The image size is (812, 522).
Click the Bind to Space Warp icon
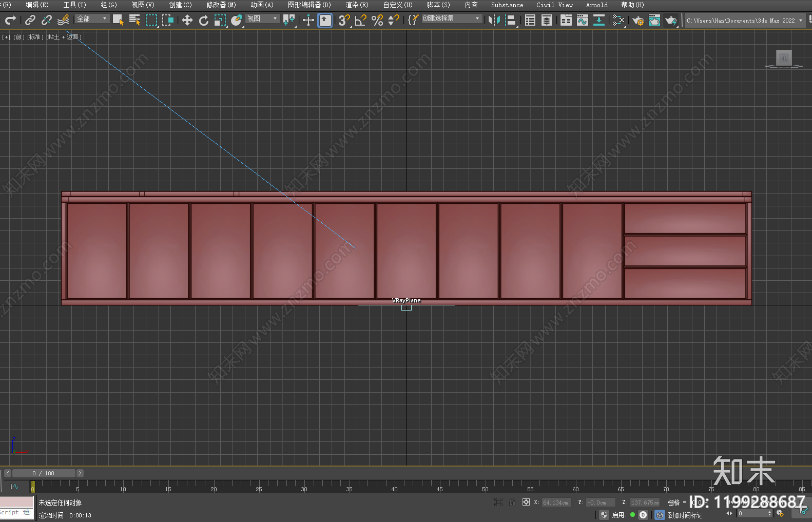point(63,20)
